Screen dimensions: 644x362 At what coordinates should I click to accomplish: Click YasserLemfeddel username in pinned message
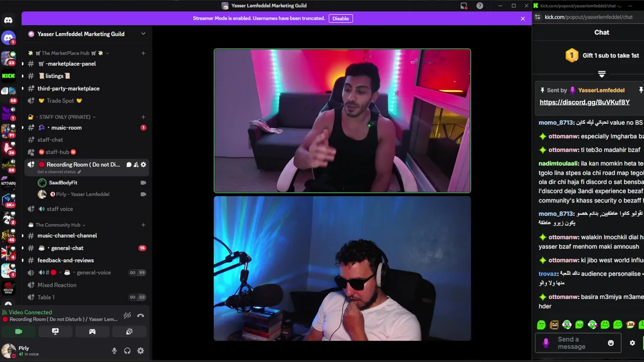(601, 90)
